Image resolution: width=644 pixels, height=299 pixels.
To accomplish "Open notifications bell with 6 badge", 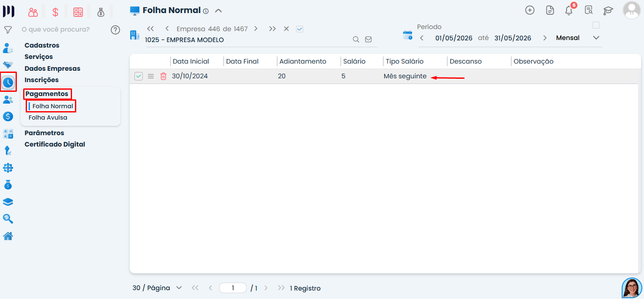I will 569,11.
